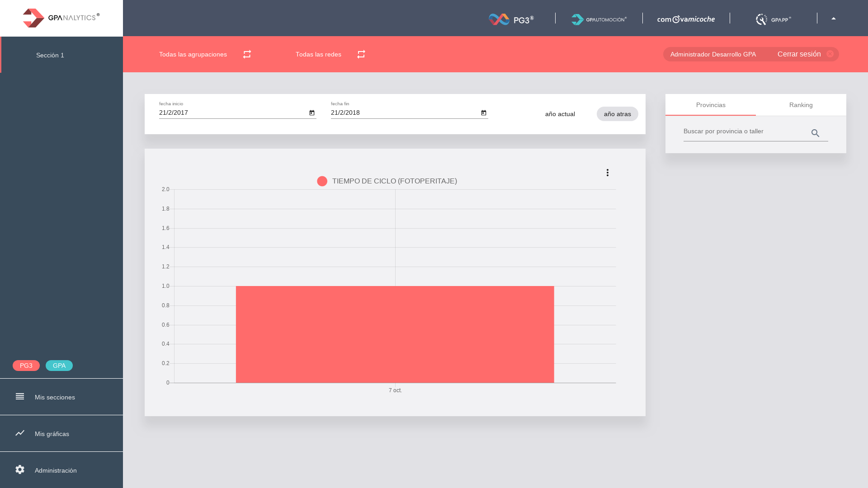The image size is (868, 488).
Task: Open the comovamicoche logo link
Action: pyautogui.click(x=686, y=19)
